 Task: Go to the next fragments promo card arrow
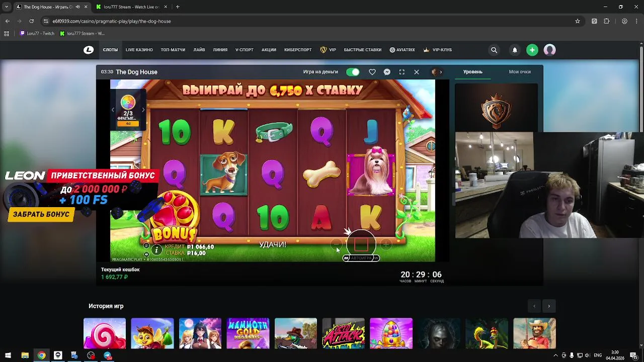pos(143,110)
